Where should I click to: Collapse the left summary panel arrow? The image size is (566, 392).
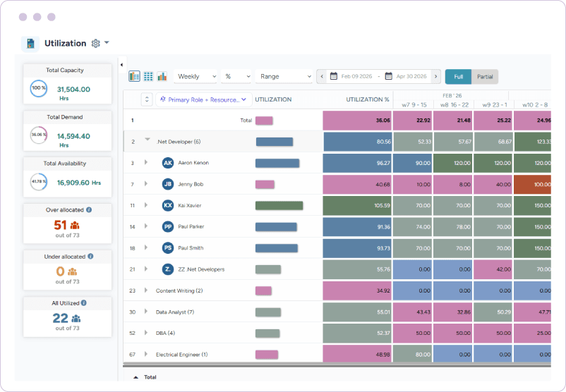121,65
